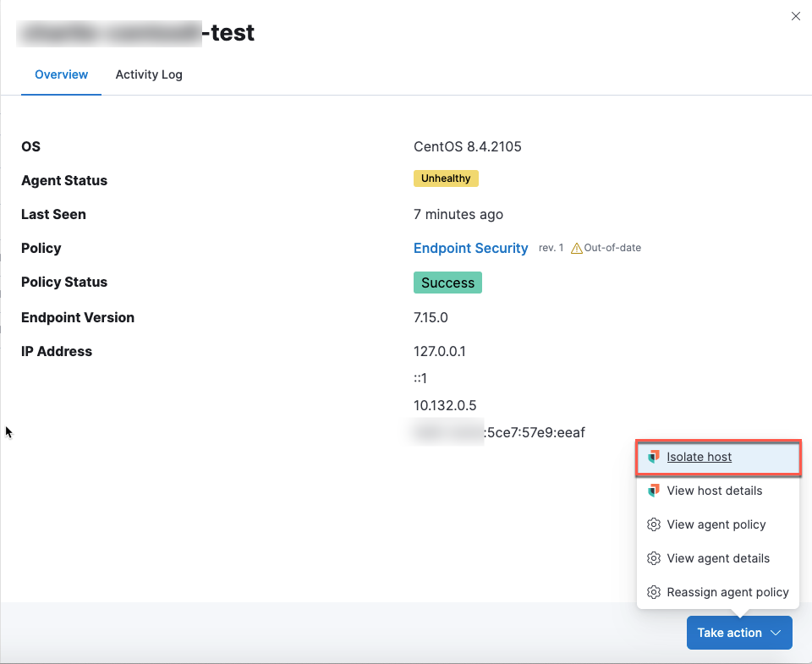This screenshot has width=812, height=664.
Task: Click the endpoint version 7.15.0 value
Action: click(431, 317)
